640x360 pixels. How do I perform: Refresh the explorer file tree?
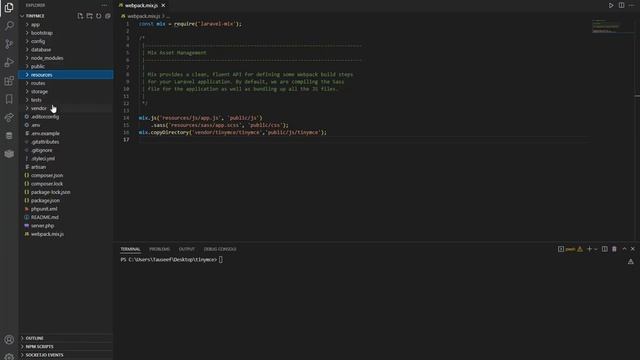(98, 16)
